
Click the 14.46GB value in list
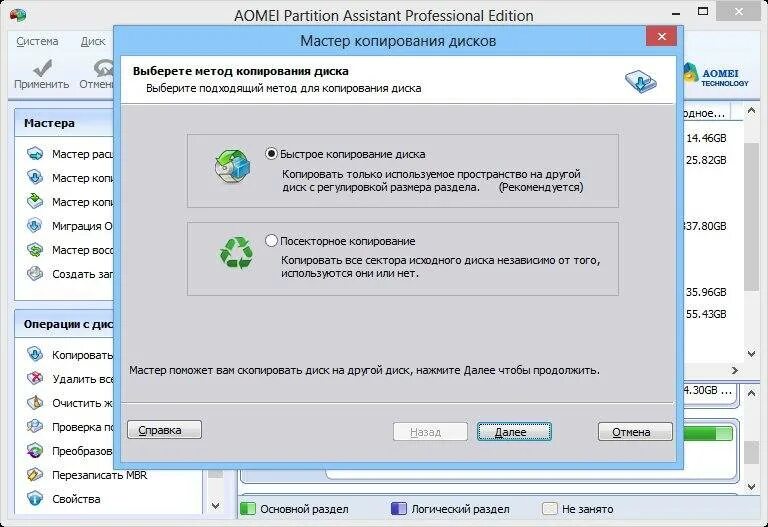click(x=706, y=138)
